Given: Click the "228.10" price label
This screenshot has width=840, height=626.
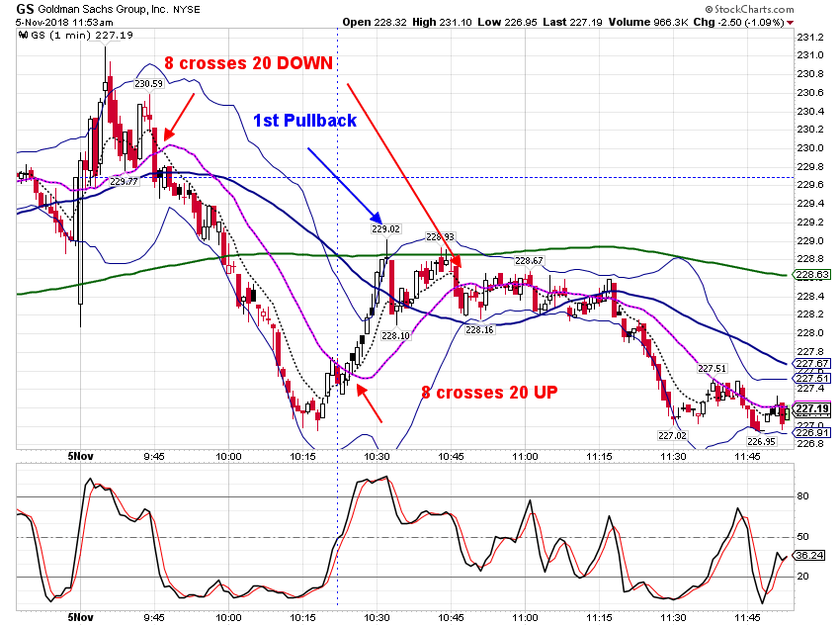Looking at the screenshot, I should [x=396, y=335].
